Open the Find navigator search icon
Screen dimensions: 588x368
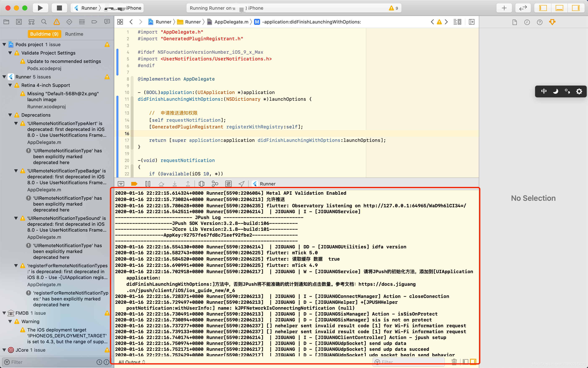point(44,22)
